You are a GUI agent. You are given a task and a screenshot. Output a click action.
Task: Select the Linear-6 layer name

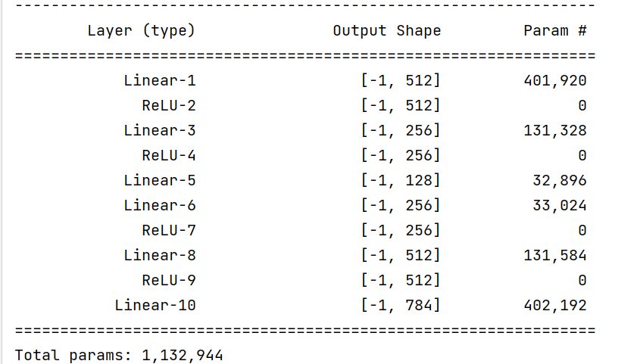159,205
